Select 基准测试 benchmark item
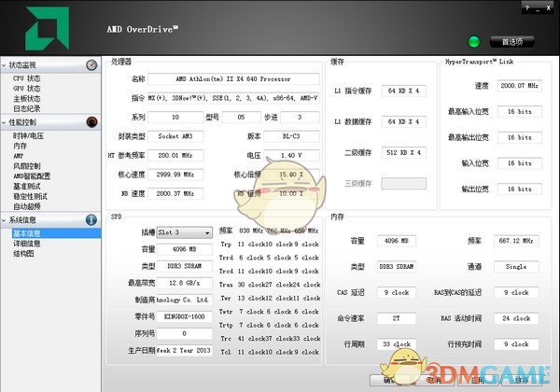Screen dimensions: 560x392 (x=27, y=186)
